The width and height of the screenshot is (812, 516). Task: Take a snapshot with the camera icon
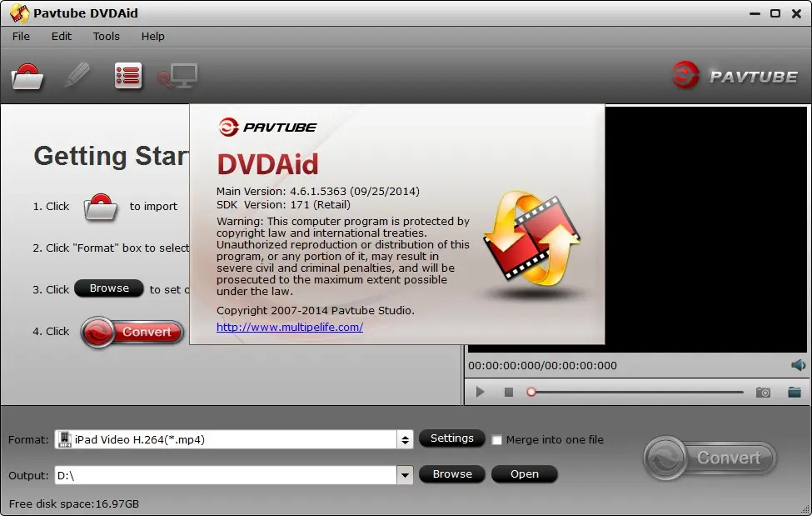coord(763,392)
